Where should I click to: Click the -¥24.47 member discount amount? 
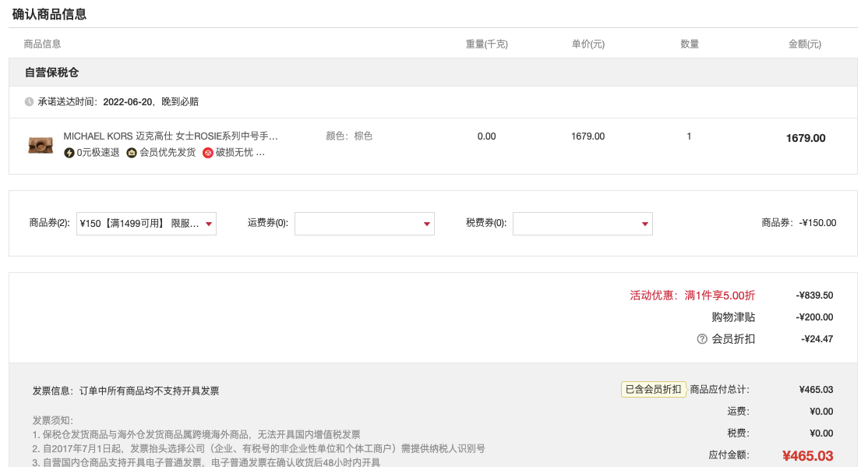817,339
